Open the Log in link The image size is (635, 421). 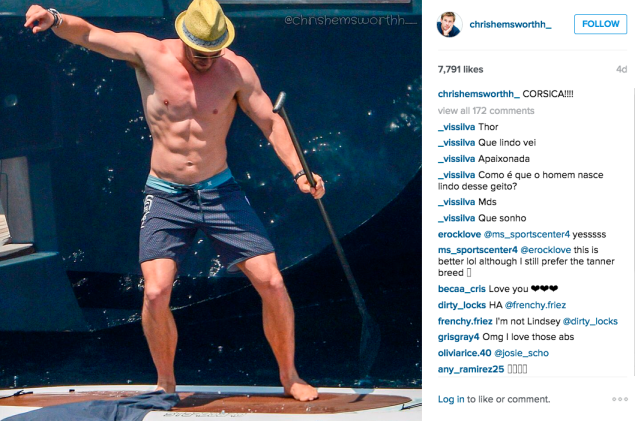click(451, 399)
